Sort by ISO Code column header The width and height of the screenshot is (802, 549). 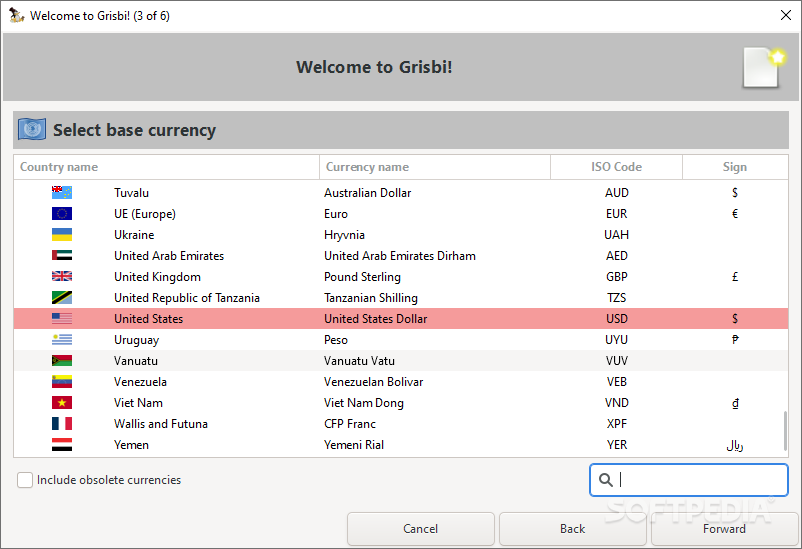click(x=616, y=167)
